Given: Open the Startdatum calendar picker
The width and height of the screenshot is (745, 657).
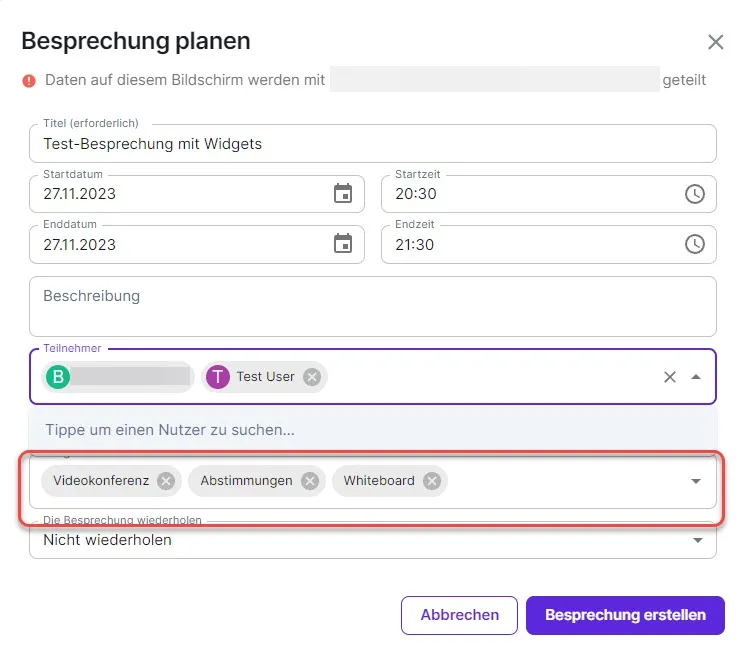Looking at the screenshot, I should pyautogui.click(x=343, y=193).
